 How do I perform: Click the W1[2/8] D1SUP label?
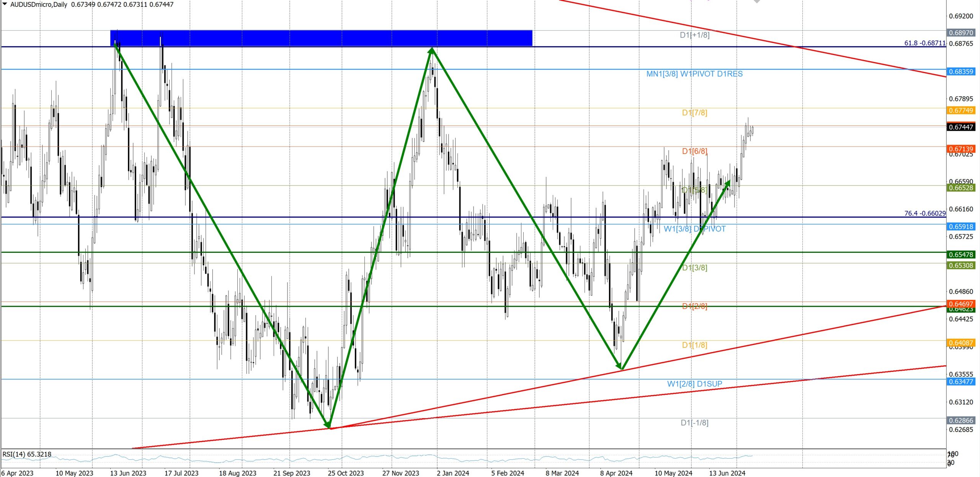coord(694,384)
